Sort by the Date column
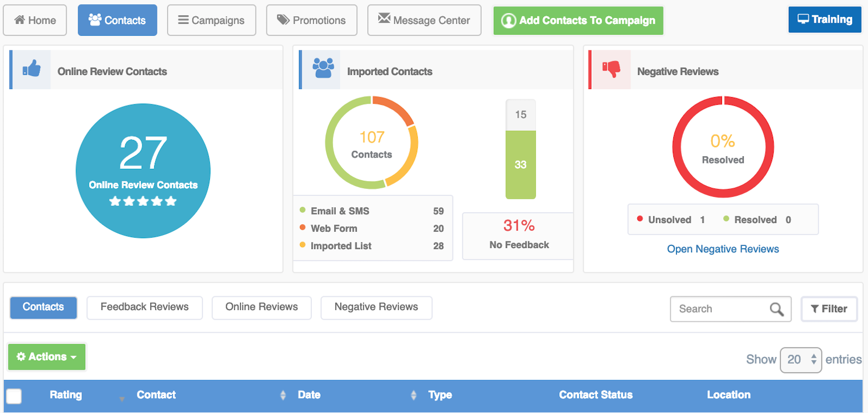This screenshot has height=413, width=868. (x=309, y=395)
